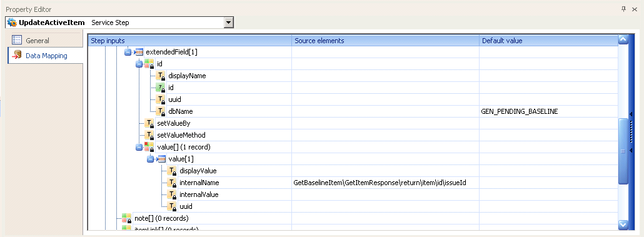This screenshot has width=644, height=237.
Task: Open the UpdateActiveItem step dropdown
Action: point(229,23)
